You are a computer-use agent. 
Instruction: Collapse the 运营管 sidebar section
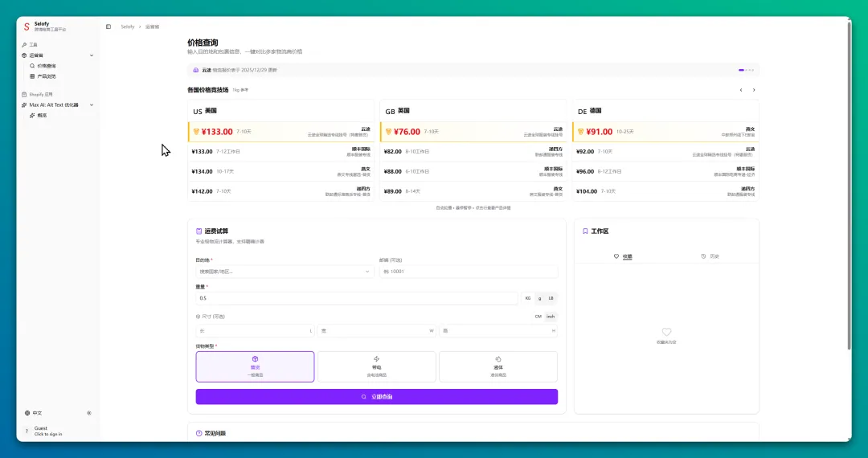click(91, 55)
